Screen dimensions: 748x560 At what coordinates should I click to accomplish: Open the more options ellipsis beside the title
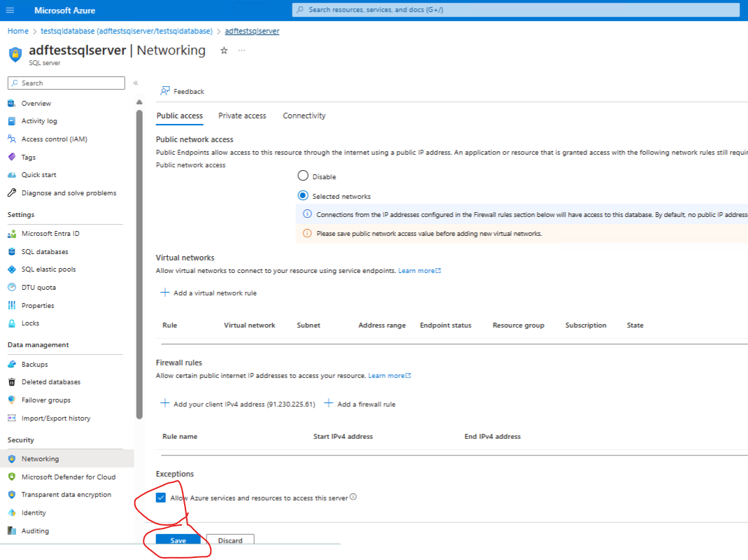[x=242, y=50]
